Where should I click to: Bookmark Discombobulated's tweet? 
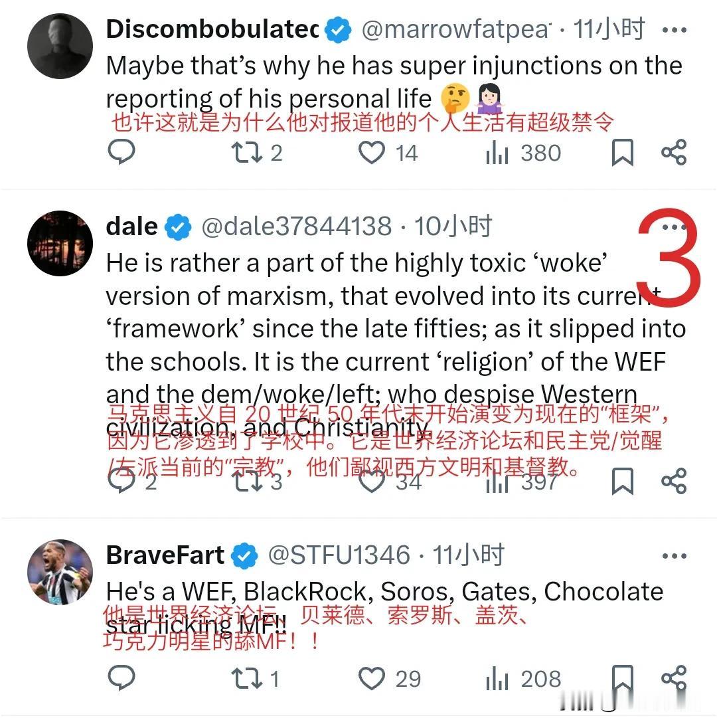click(622, 152)
